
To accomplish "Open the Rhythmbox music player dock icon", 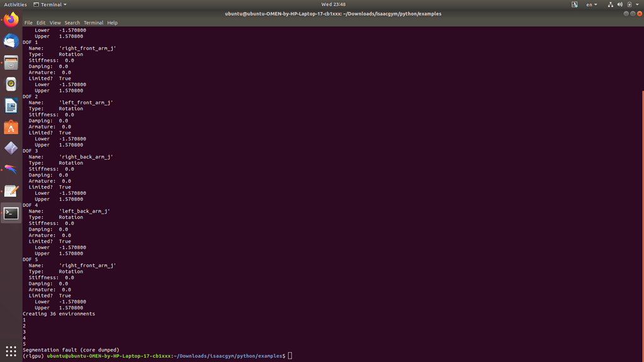I will click(x=10, y=84).
